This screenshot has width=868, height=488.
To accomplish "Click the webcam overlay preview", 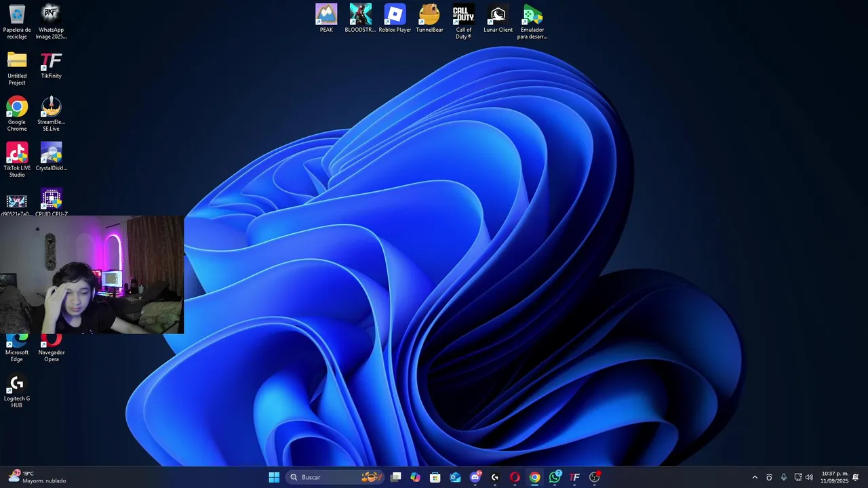I will click(92, 275).
